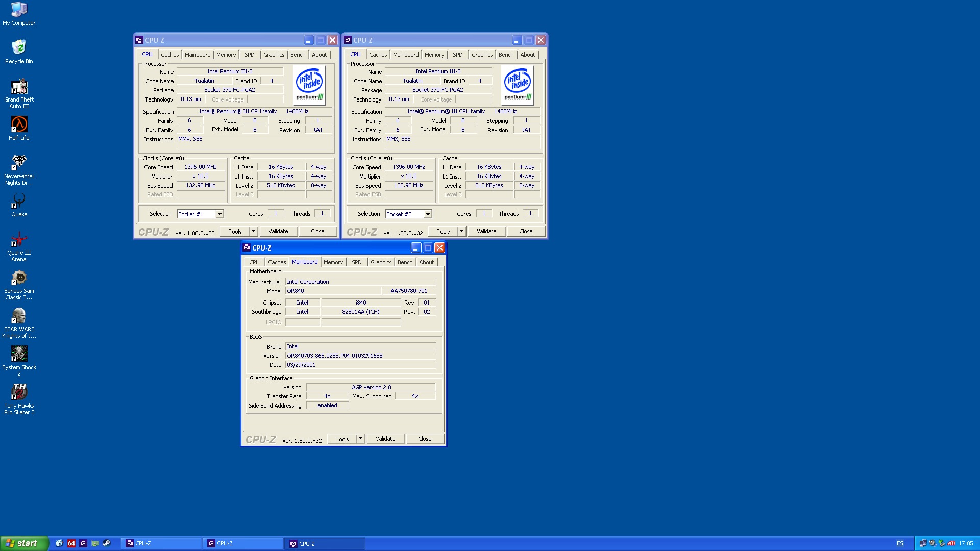Click Validate in Socket #2 window

(x=487, y=231)
